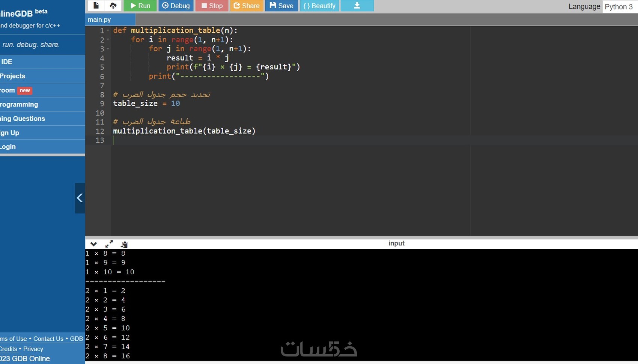This screenshot has height=364, width=638.
Task: Open the upload project icon
Action: (113, 6)
